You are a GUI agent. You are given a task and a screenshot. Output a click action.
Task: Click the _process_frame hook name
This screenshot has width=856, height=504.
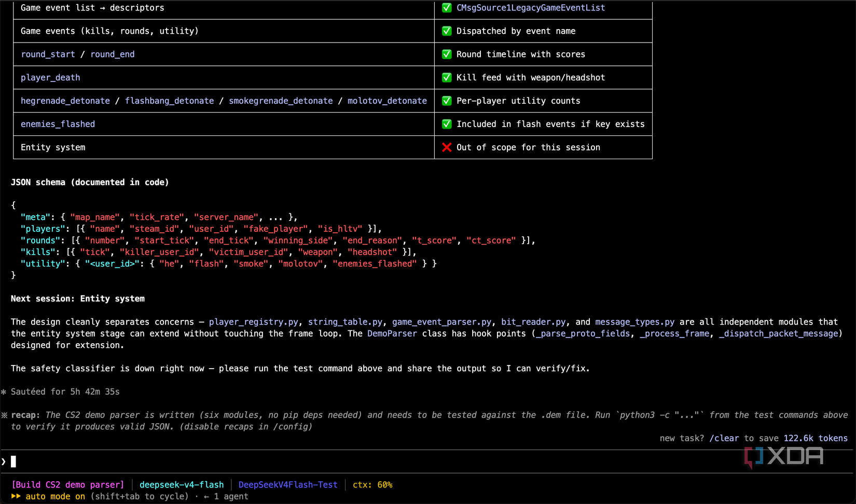point(674,333)
